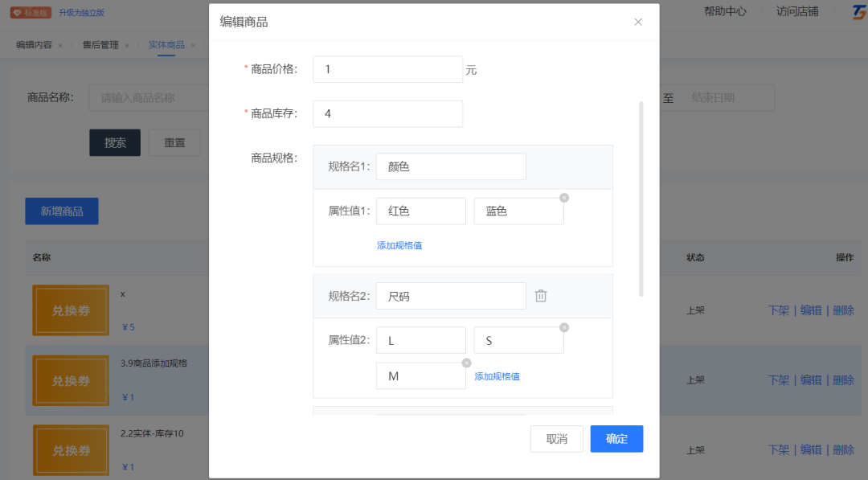
Task: Click the ¥5 price text
Action: coord(129,327)
